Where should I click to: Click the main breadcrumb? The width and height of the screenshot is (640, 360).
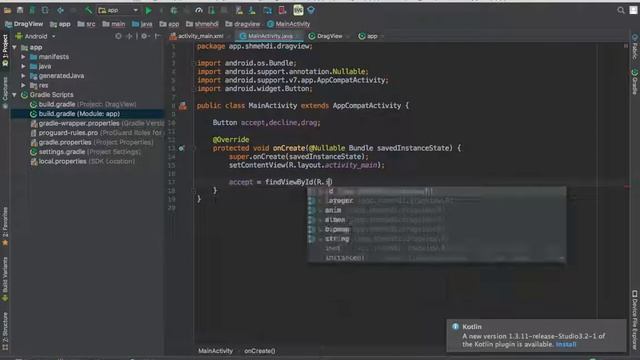114,24
